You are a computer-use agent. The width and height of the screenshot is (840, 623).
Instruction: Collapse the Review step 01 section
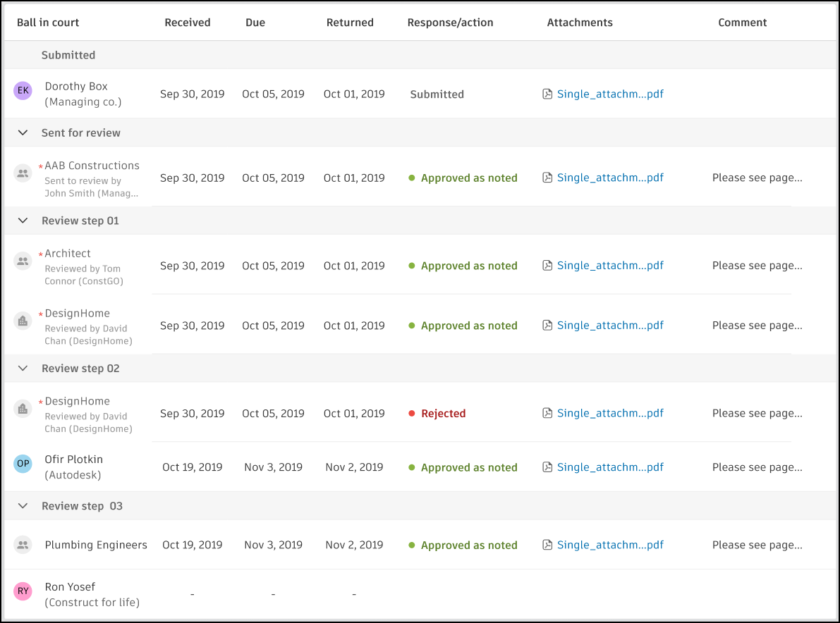click(23, 221)
